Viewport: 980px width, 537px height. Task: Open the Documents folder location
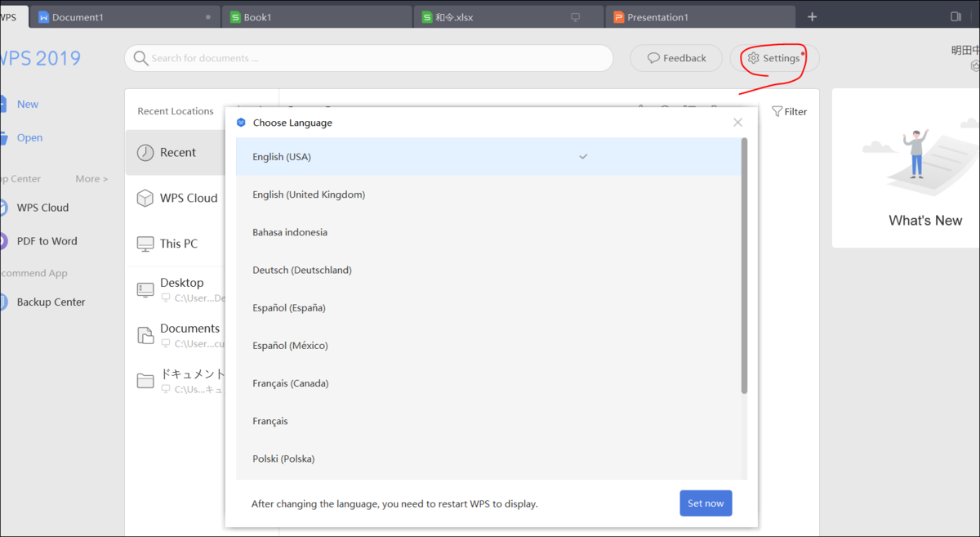point(175,335)
